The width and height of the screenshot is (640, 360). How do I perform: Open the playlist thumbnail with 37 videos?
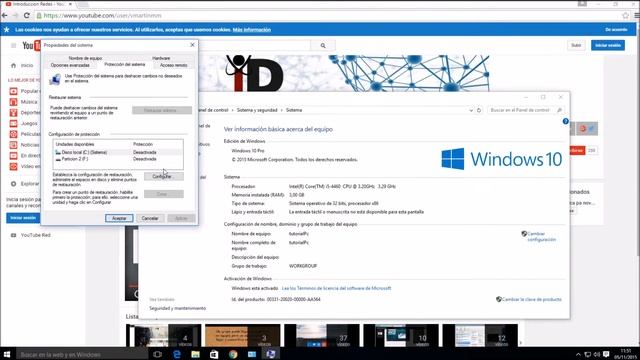point(322,336)
